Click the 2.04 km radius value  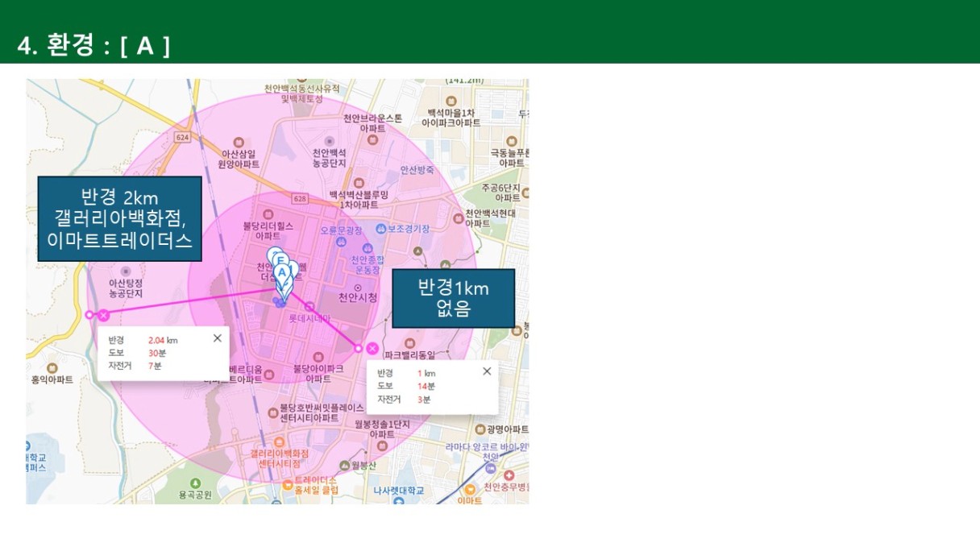click(163, 340)
